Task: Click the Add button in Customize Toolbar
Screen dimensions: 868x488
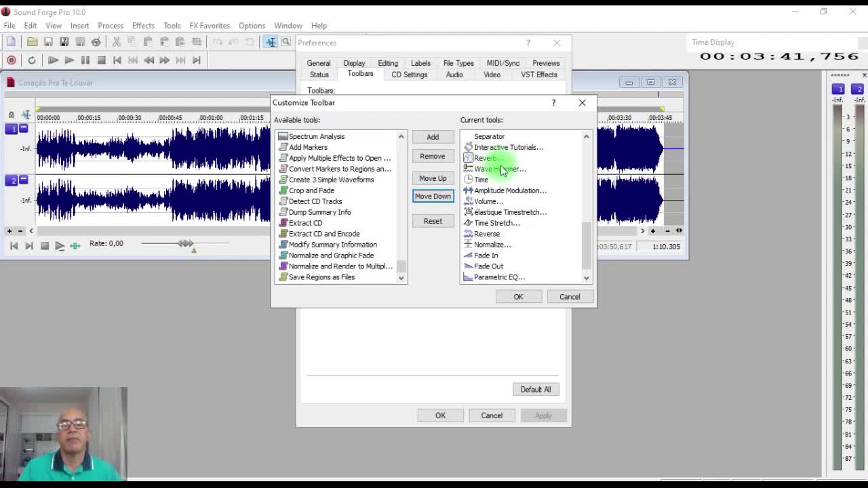Action: (433, 137)
